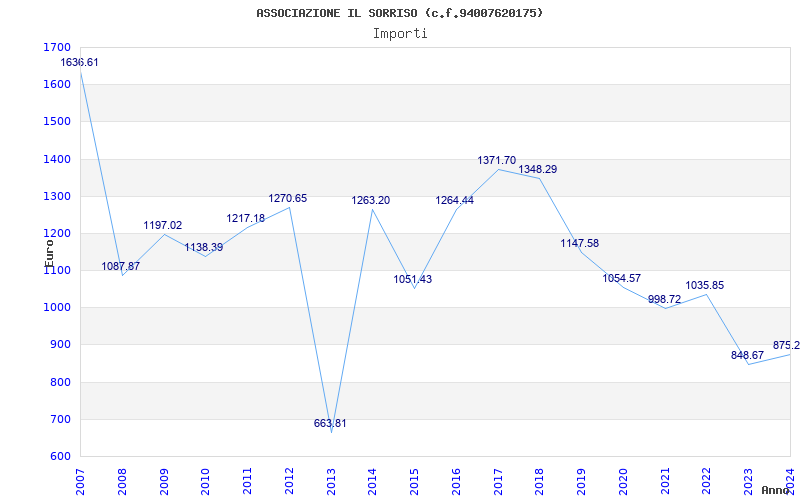The height and width of the screenshot is (500, 800).
Task: Click the 1600 y-axis tick label
Action: tap(58, 85)
